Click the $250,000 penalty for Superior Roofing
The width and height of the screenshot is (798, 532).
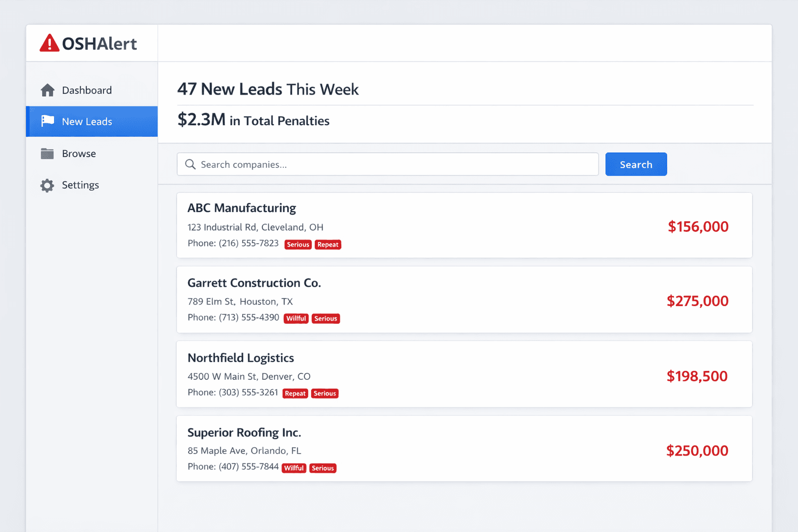(x=697, y=450)
